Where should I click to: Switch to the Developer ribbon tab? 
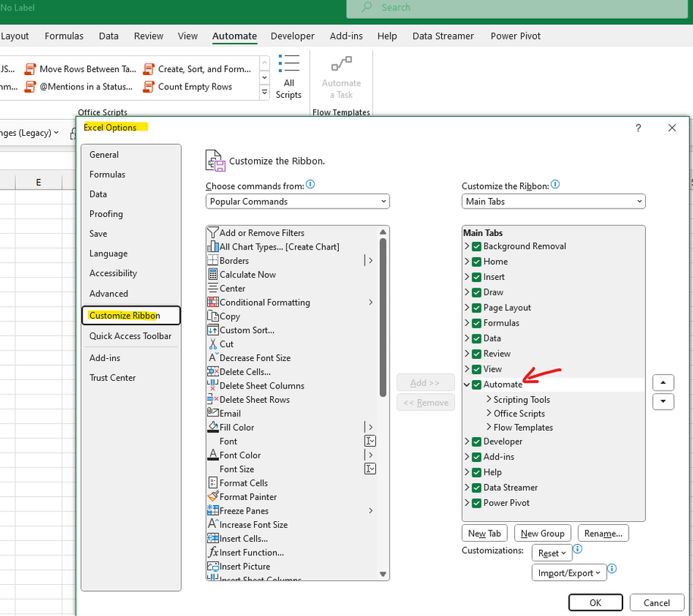293,36
